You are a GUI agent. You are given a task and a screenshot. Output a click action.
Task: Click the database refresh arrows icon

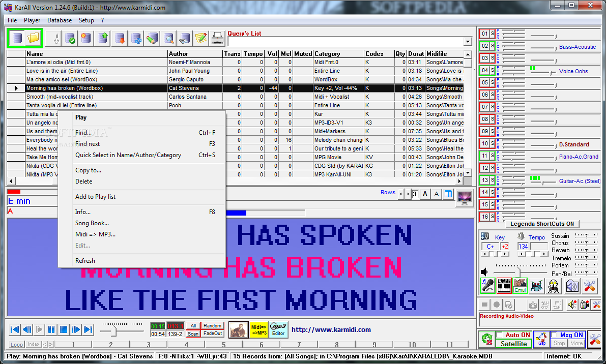click(136, 38)
